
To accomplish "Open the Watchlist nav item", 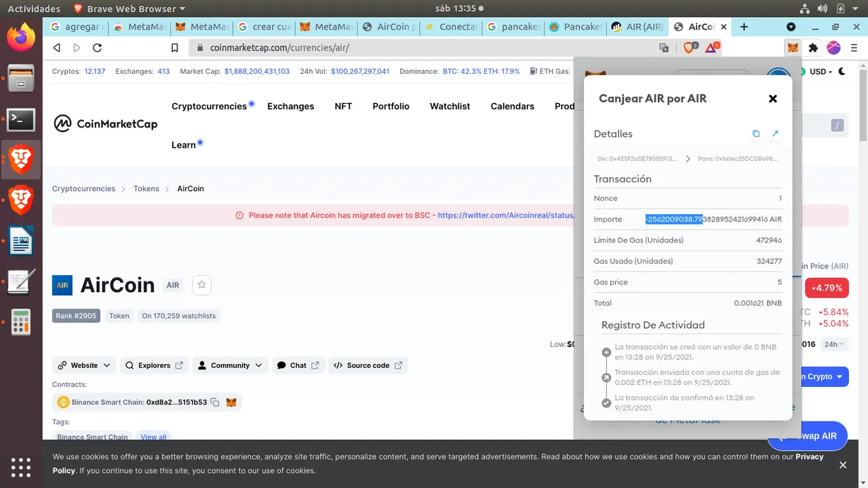I will 450,106.
